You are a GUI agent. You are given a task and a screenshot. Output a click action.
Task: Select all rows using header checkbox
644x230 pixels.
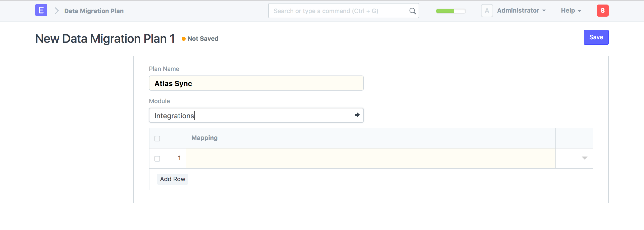pyautogui.click(x=157, y=139)
